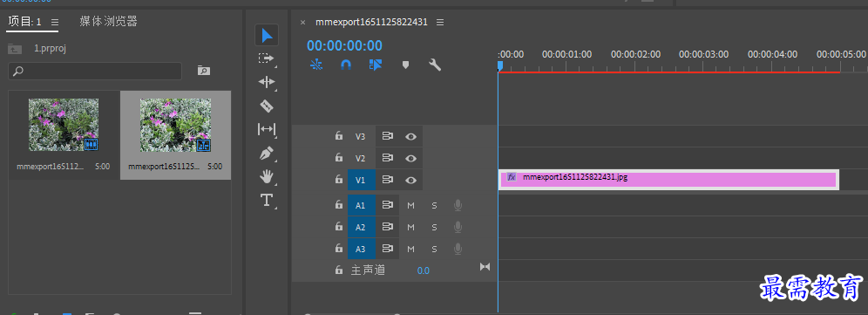Hide track V2 output eye
This screenshot has height=315, width=868.
click(x=410, y=158)
